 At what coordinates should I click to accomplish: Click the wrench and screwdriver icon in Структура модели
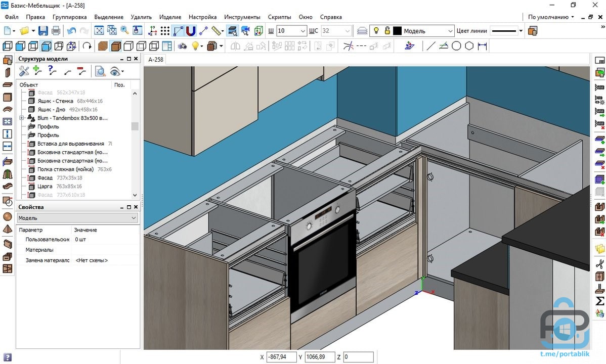pyautogui.click(x=24, y=71)
